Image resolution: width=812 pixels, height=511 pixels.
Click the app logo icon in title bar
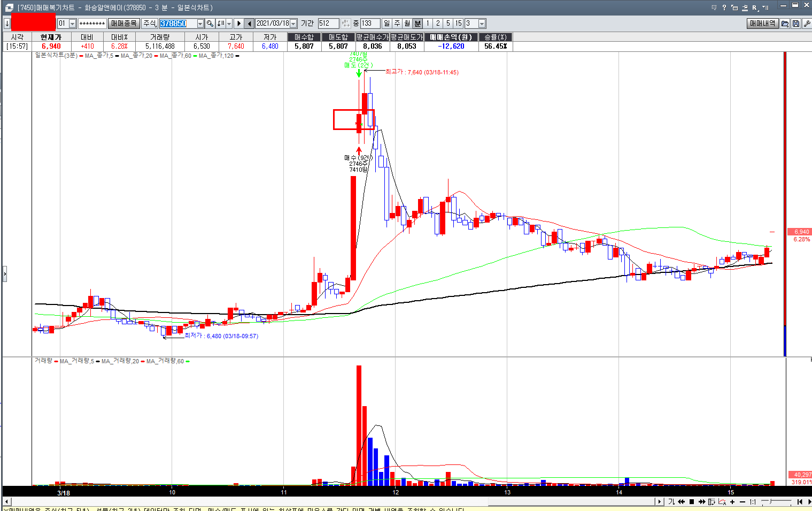(9, 7)
